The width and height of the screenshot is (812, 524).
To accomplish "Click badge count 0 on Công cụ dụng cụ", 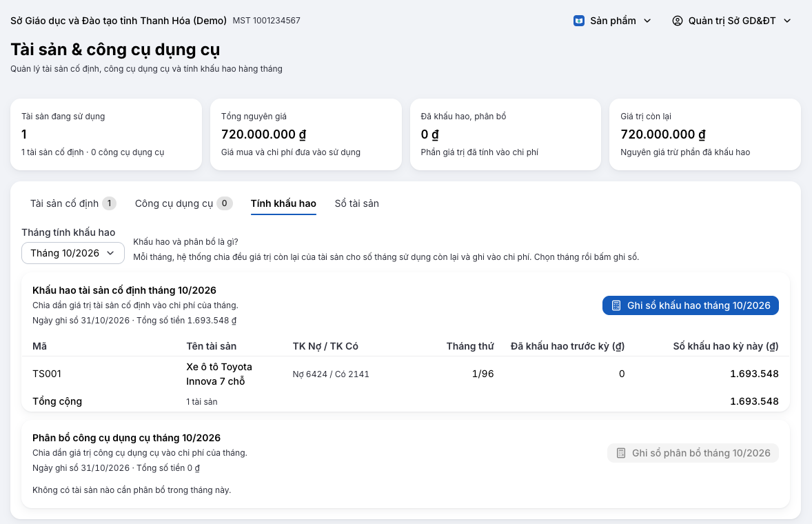I will pyautogui.click(x=224, y=203).
